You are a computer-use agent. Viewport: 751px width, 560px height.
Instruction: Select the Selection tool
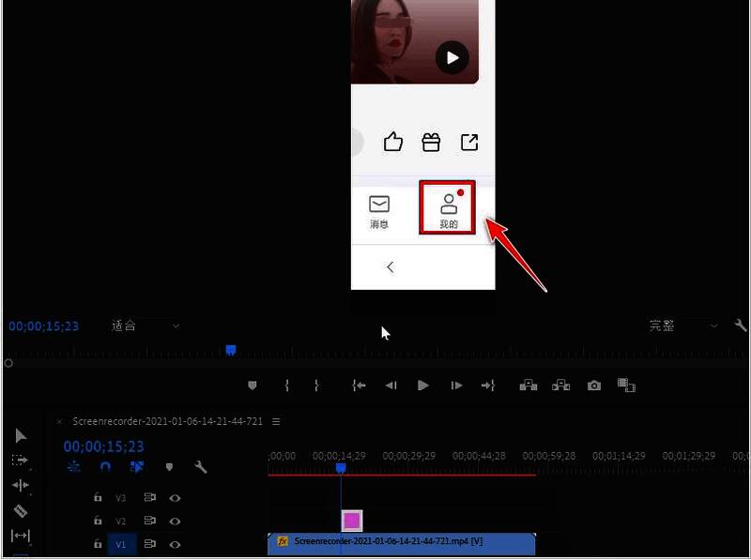(x=20, y=434)
